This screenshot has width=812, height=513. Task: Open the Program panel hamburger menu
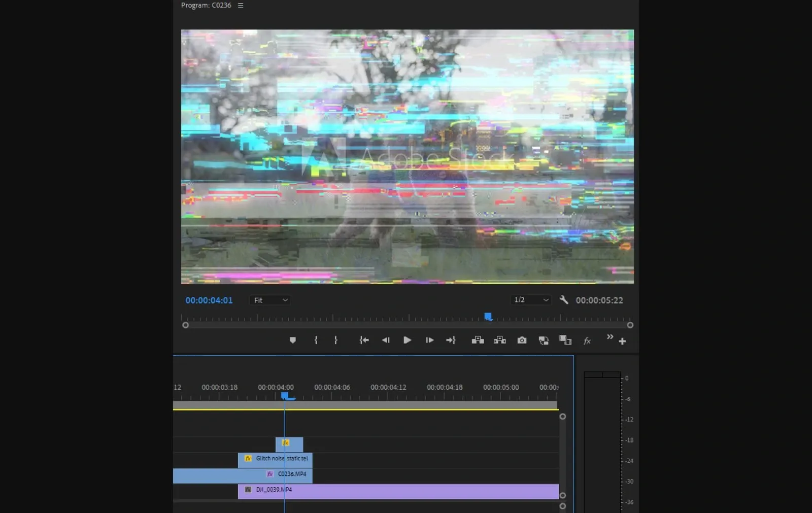[240, 5]
